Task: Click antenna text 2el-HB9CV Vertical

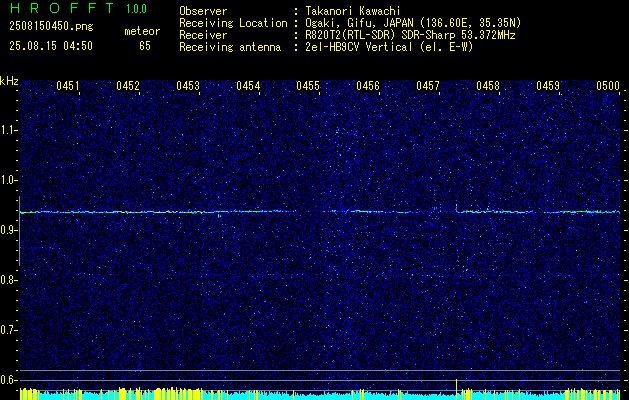Action: click(359, 47)
